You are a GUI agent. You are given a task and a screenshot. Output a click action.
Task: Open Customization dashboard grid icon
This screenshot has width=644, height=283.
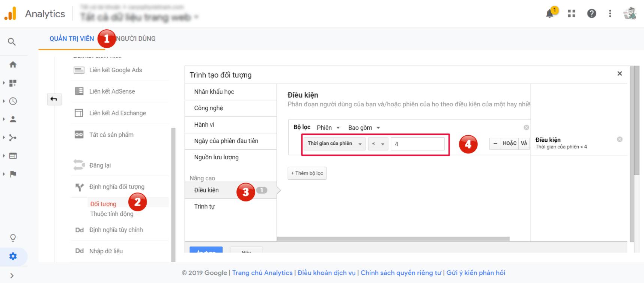[13, 83]
